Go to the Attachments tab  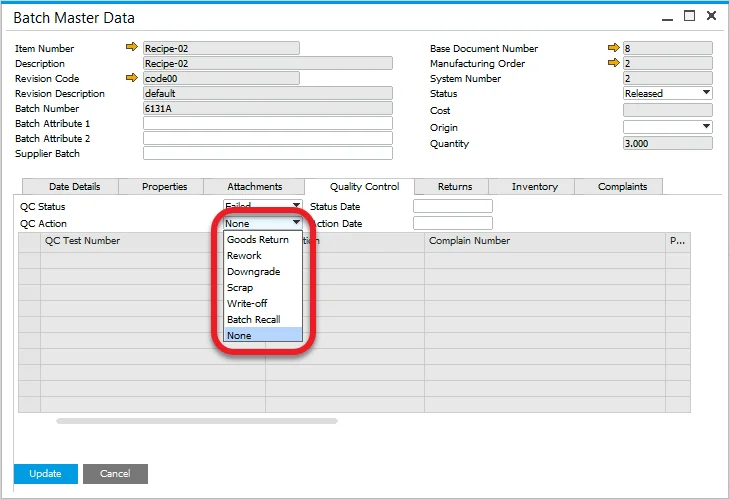pyautogui.click(x=254, y=187)
